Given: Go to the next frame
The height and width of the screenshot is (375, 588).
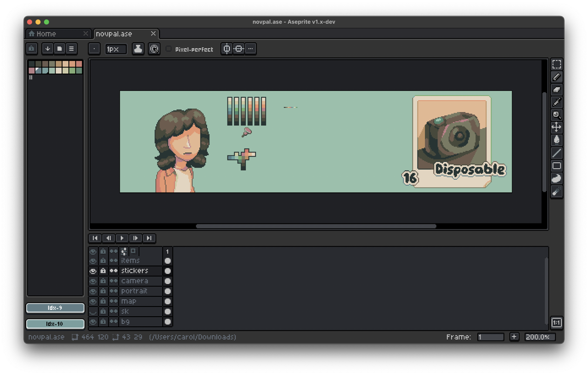Looking at the screenshot, I should click(x=136, y=238).
